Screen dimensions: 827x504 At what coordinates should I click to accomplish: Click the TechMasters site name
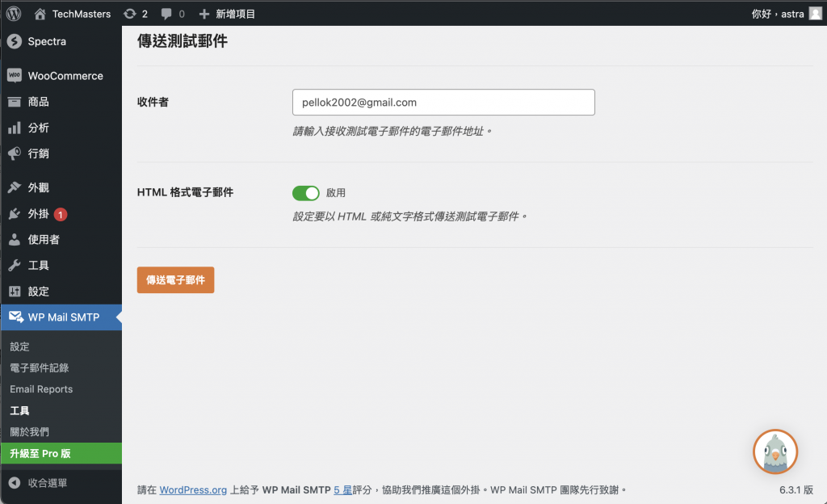[x=82, y=15]
